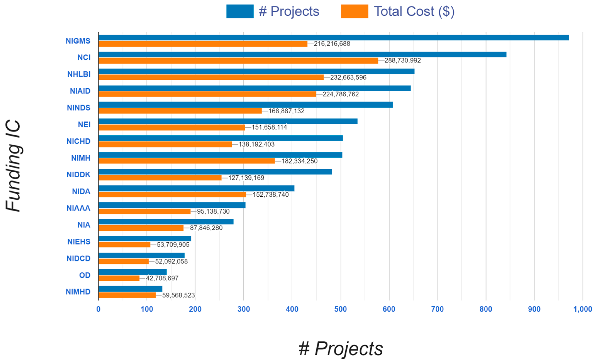The width and height of the screenshot is (596, 364).
Task: Click the '# Projects' horizontal axis title
Action: (x=341, y=349)
